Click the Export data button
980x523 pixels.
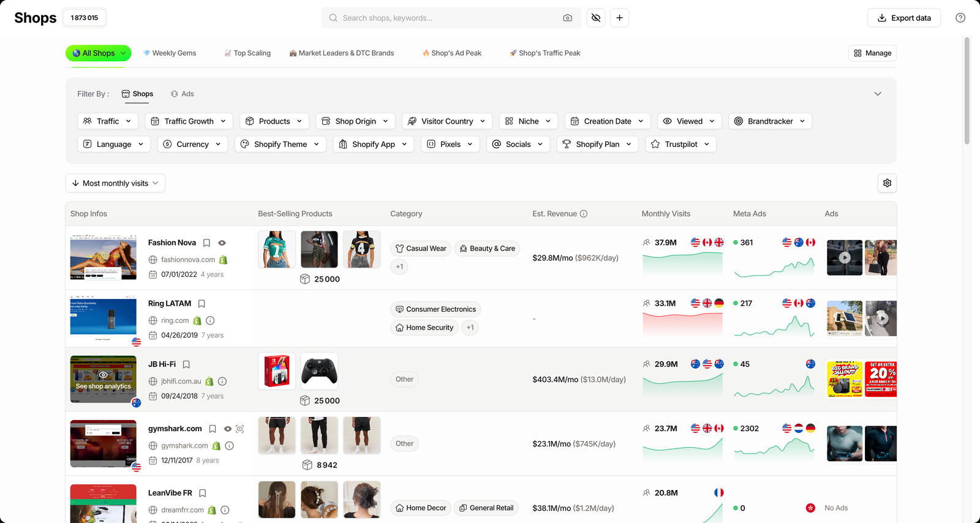(904, 18)
